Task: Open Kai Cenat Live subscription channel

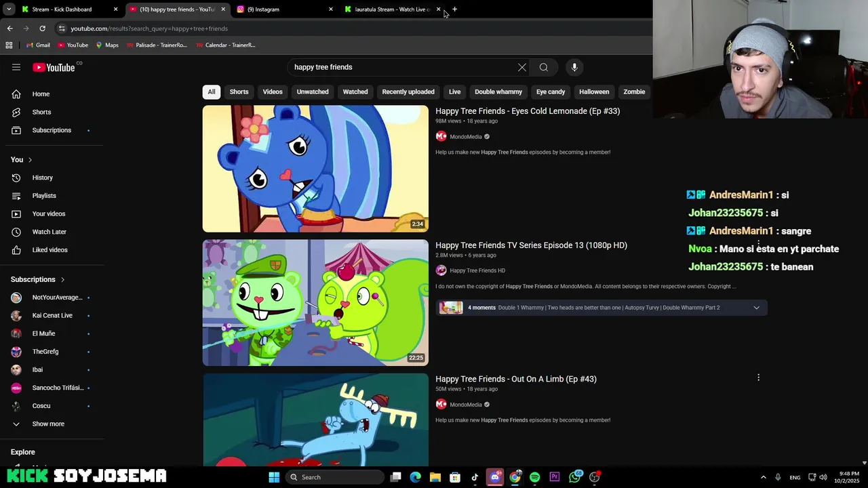Action: pos(53,315)
